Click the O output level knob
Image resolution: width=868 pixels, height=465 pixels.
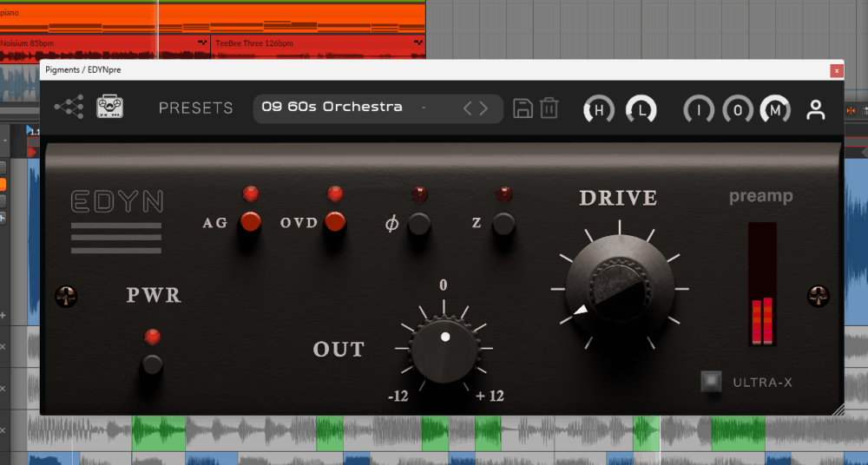click(737, 110)
